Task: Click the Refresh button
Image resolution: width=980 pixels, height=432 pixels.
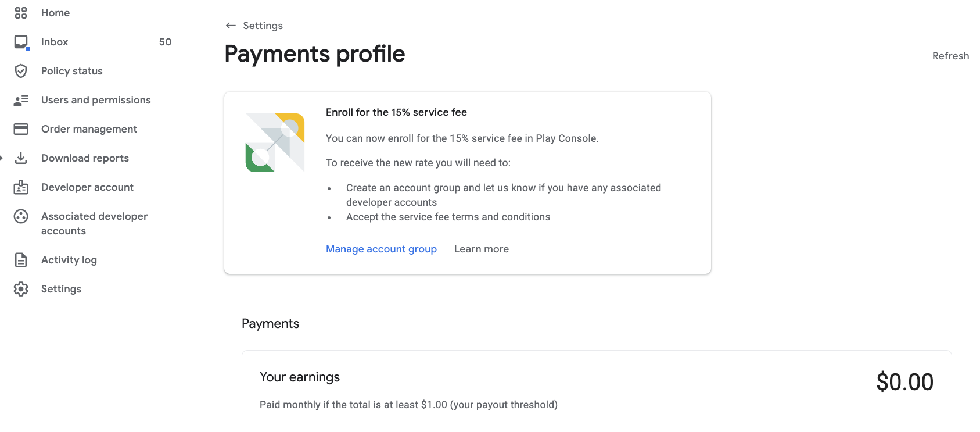Action: 950,56
